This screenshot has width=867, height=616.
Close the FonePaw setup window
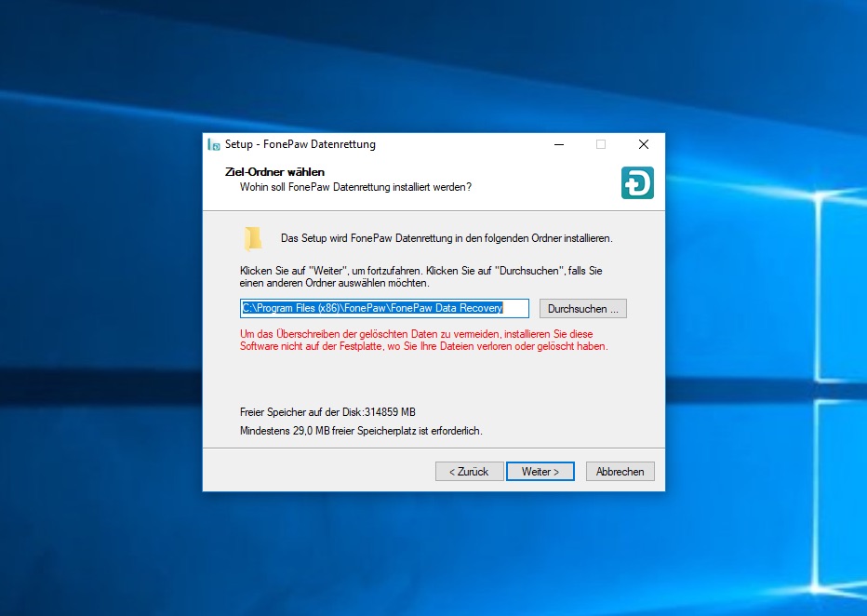click(x=644, y=145)
